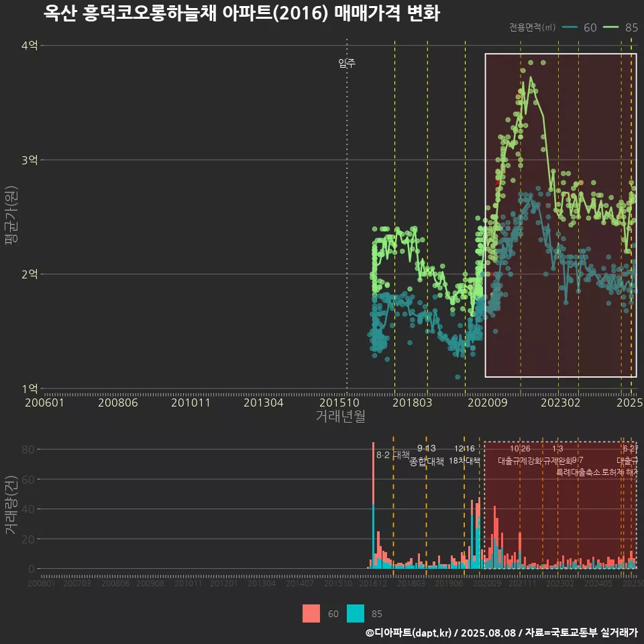Image resolution: width=644 pixels, height=644 pixels.
Task: Click the 거래년월 x-axis title
Action: [x=341, y=416]
